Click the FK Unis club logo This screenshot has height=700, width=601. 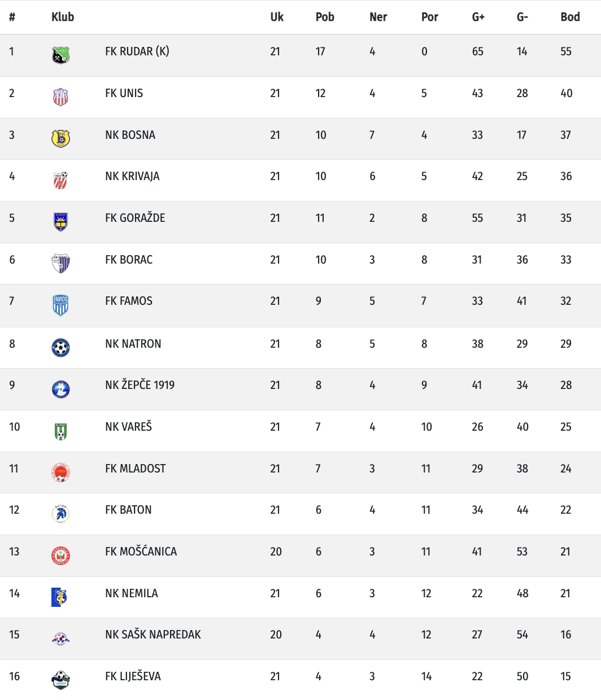[x=60, y=97]
